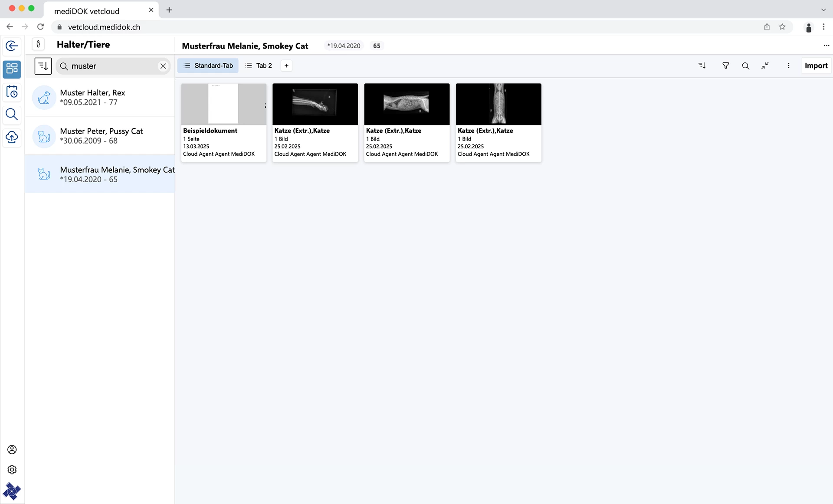The width and height of the screenshot is (833, 504).
Task: Open the cloud upload icon in sidebar
Action: [12, 137]
